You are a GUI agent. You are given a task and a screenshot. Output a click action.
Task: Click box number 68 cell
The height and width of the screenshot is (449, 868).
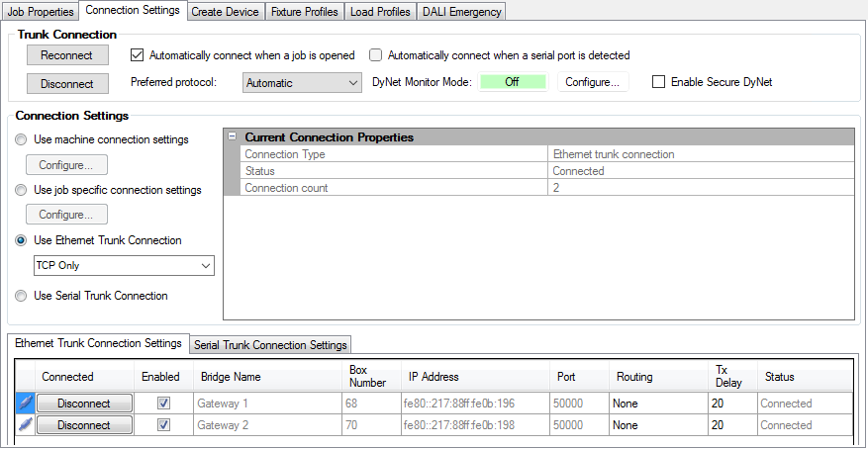371,404
